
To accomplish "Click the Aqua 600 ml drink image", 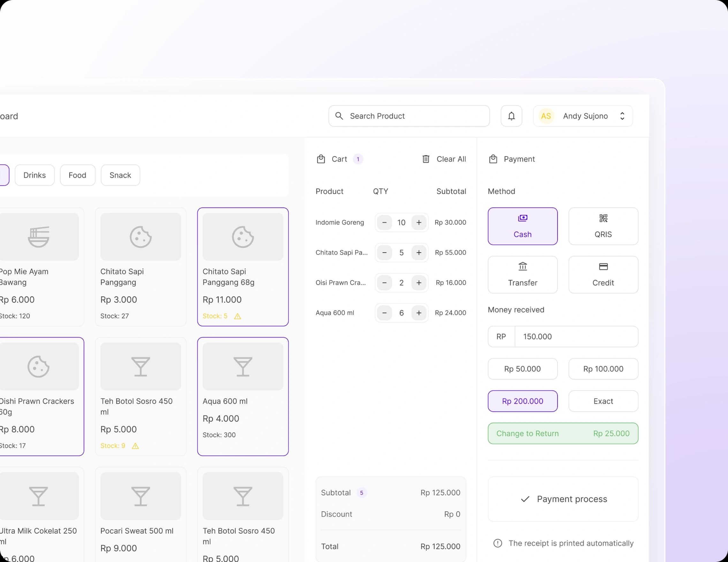I will click(x=243, y=366).
